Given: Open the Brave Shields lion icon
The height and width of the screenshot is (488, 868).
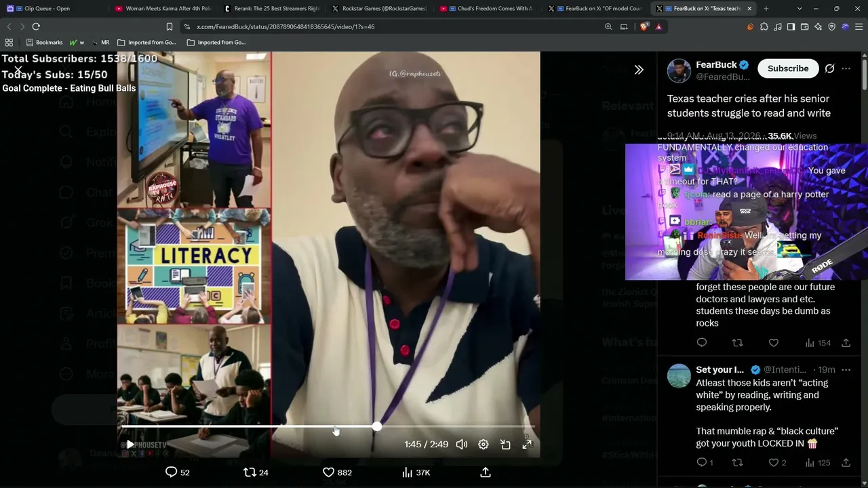Looking at the screenshot, I should [x=644, y=26].
